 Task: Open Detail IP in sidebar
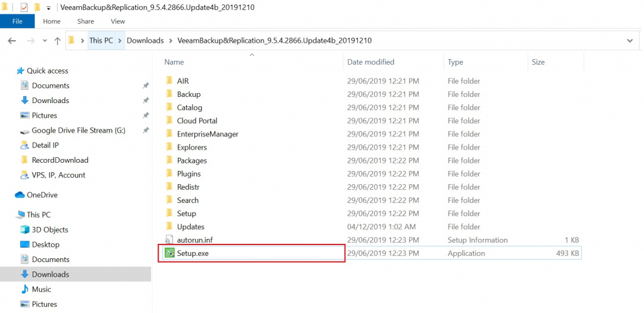(x=45, y=145)
